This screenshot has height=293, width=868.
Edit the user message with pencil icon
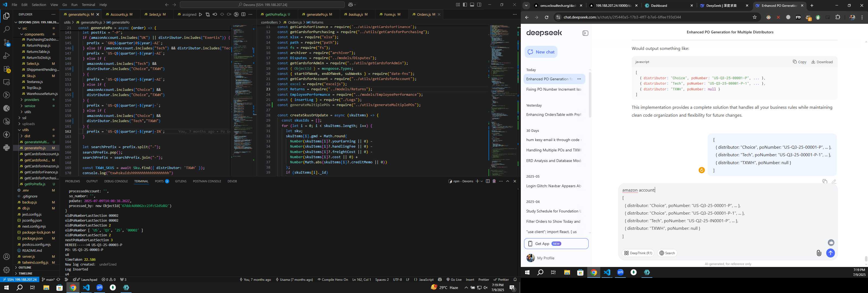pyautogui.click(x=834, y=181)
